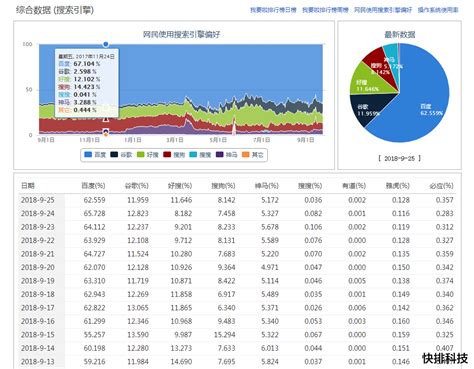Click the 百度(%) column header
The width and height of the screenshot is (474, 369).
click(x=93, y=186)
